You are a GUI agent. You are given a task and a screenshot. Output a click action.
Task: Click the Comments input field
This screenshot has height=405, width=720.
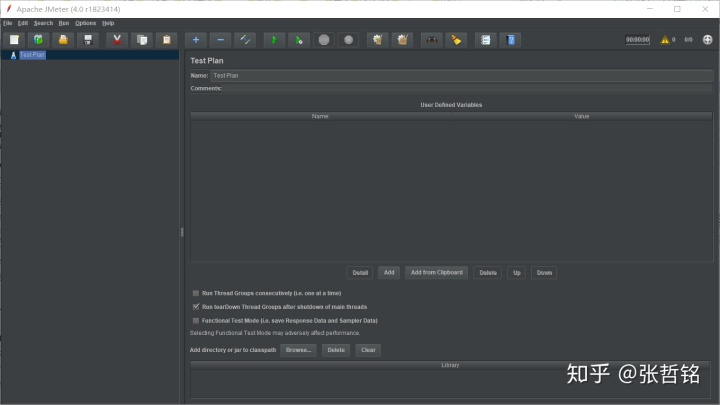(467, 88)
